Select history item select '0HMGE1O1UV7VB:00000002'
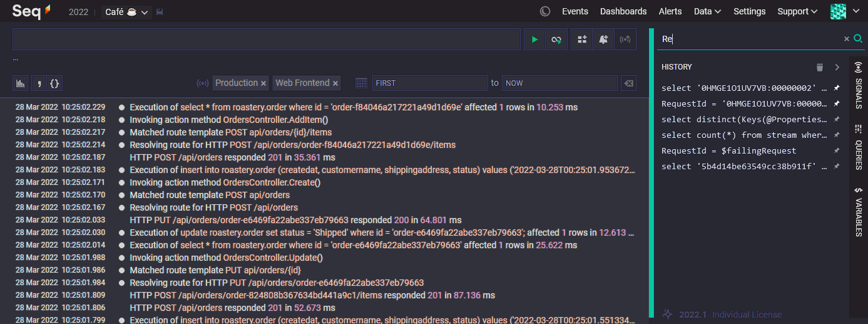868x324 pixels. pyautogui.click(x=744, y=88)
